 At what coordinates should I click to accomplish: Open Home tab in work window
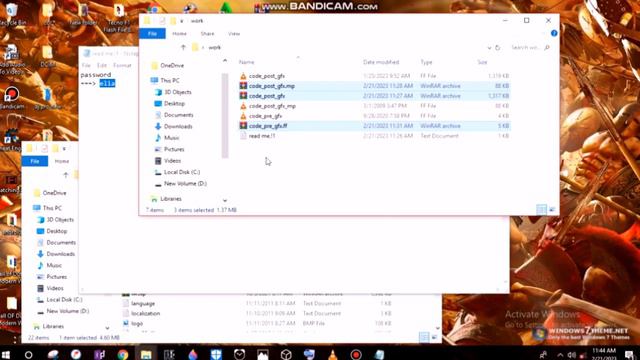point(179,33)
